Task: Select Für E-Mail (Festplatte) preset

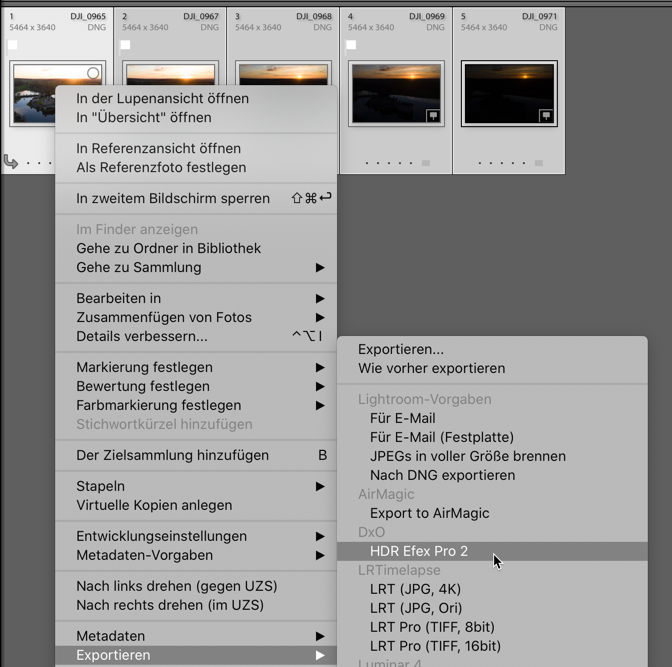Action: pos(492,437)
